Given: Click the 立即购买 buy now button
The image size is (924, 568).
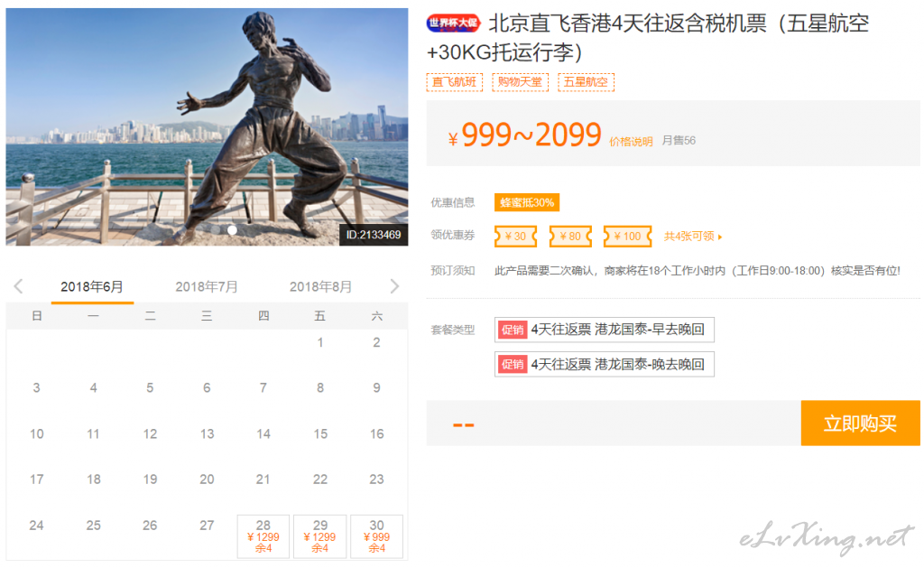Looking at the screenshot, I should (x=860, y=424).
